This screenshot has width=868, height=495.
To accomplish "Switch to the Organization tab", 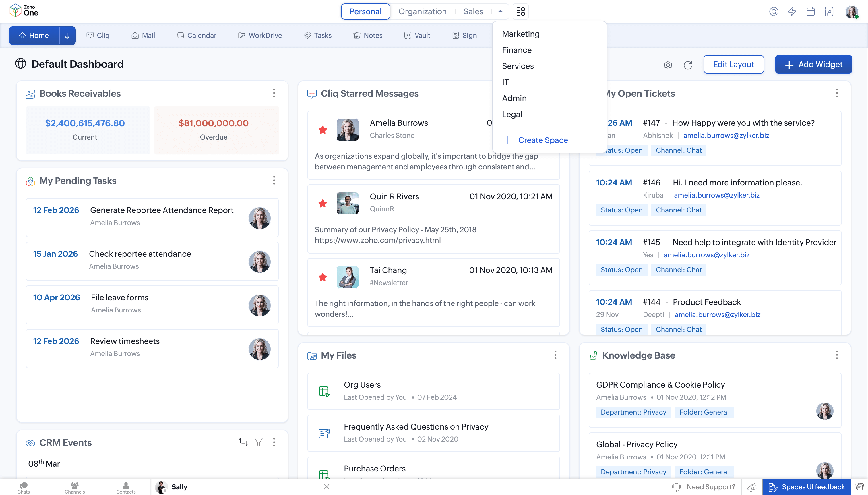I will 423,11.
